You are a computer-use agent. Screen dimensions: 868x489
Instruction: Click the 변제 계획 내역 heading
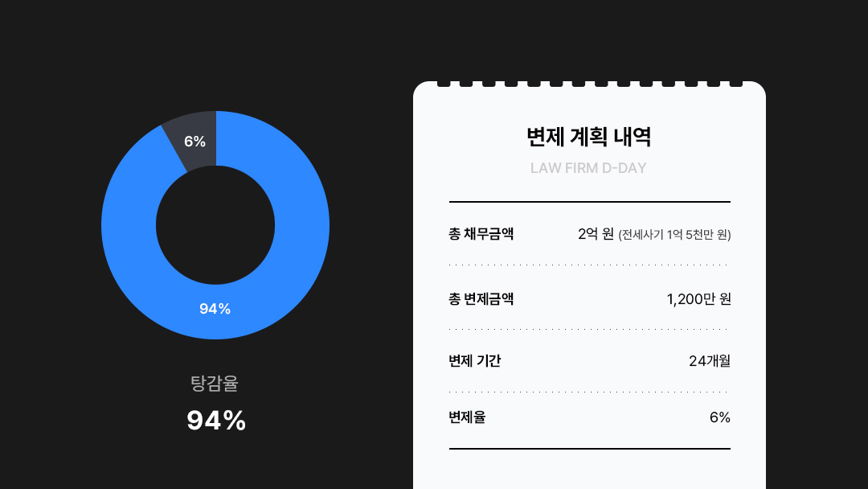pyautogui.click(x=589, y=137)
